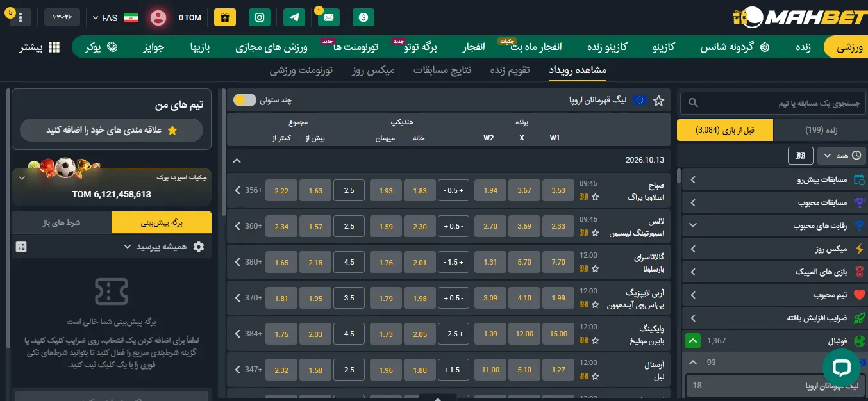Open live chat support bubble

(x=841, y=368)
